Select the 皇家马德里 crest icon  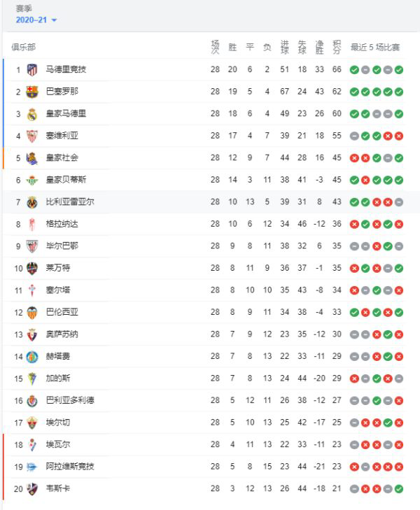tap(32, 114)
